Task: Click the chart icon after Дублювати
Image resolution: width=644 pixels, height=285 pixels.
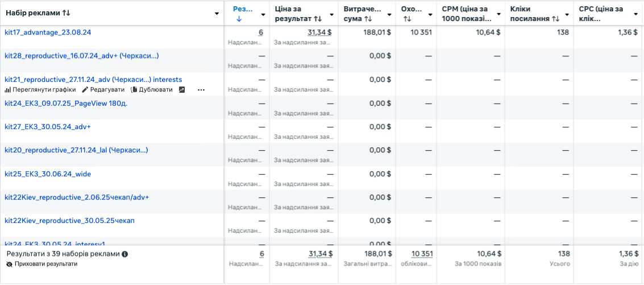Action: click(182, 90)
